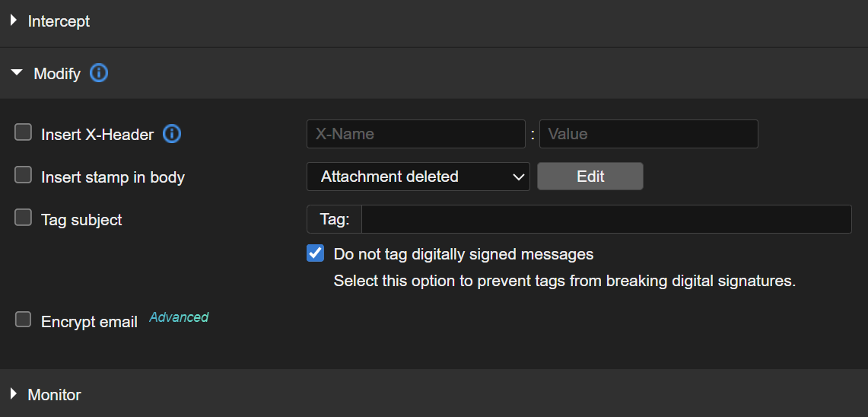Select the Monitor section title
The width and height of the screenshot is (868, 417).
tap(54, 395)
